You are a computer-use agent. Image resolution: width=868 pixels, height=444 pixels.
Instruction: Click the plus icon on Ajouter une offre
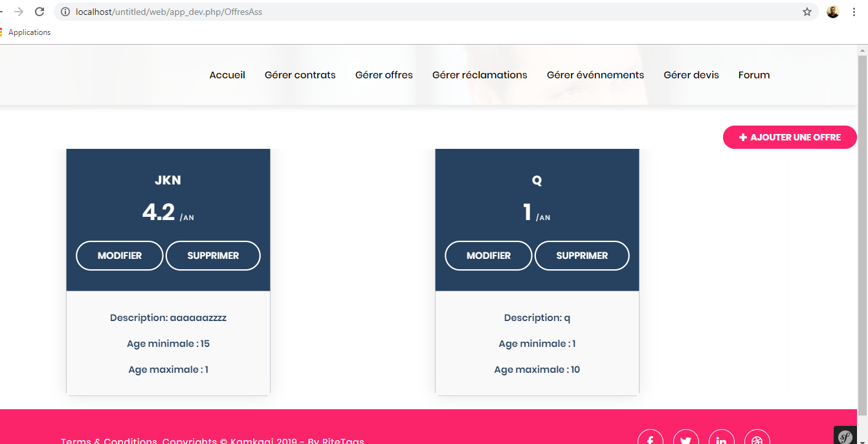coord(742,137)
